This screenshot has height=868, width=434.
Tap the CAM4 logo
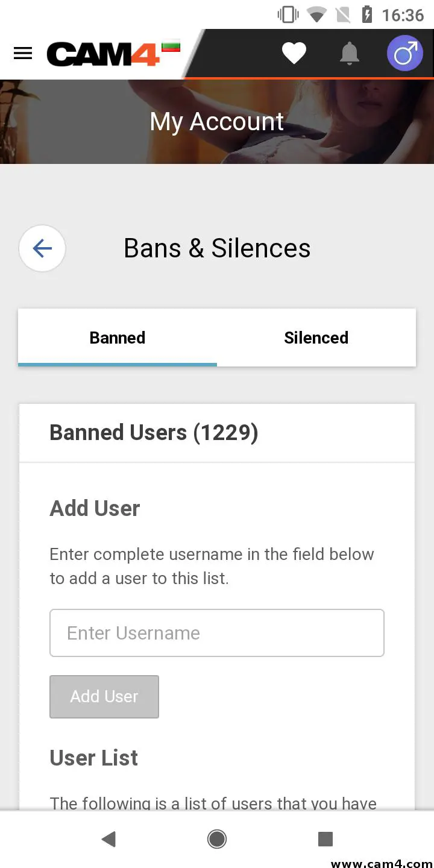tap(103, 54)
